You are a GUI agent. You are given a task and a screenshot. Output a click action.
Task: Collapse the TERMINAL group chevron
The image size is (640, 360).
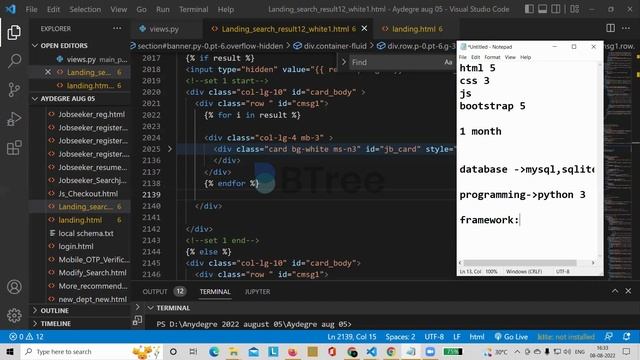coord(150,308)
